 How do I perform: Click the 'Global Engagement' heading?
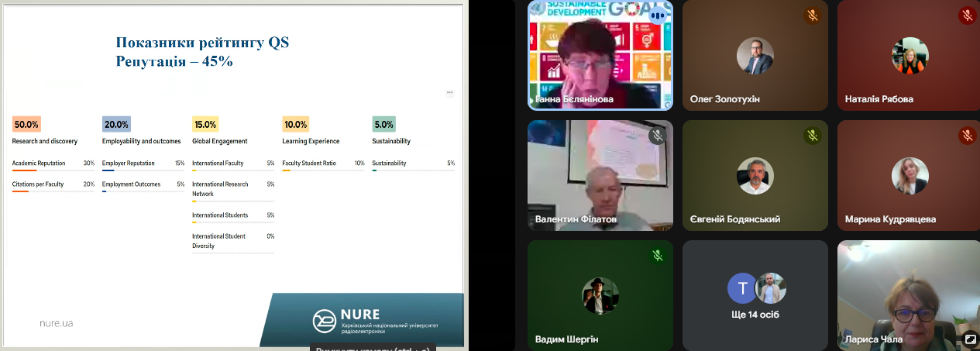pos(220,141)
